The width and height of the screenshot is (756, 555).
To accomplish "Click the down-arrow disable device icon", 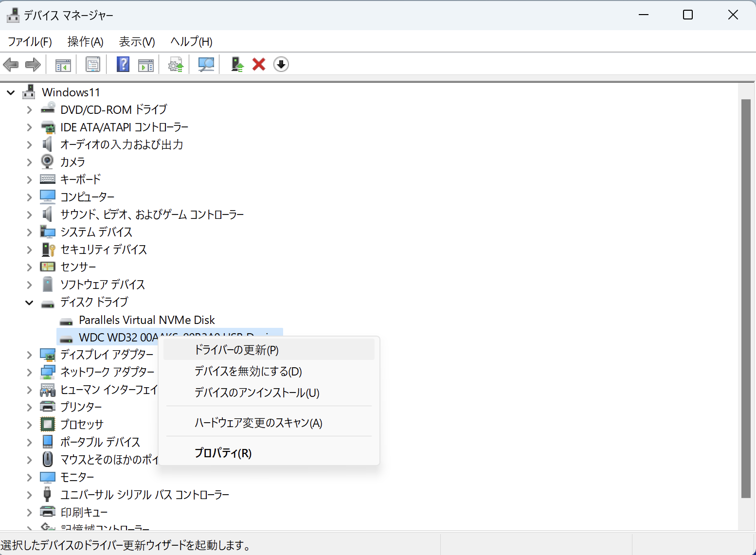I will 281,64.
